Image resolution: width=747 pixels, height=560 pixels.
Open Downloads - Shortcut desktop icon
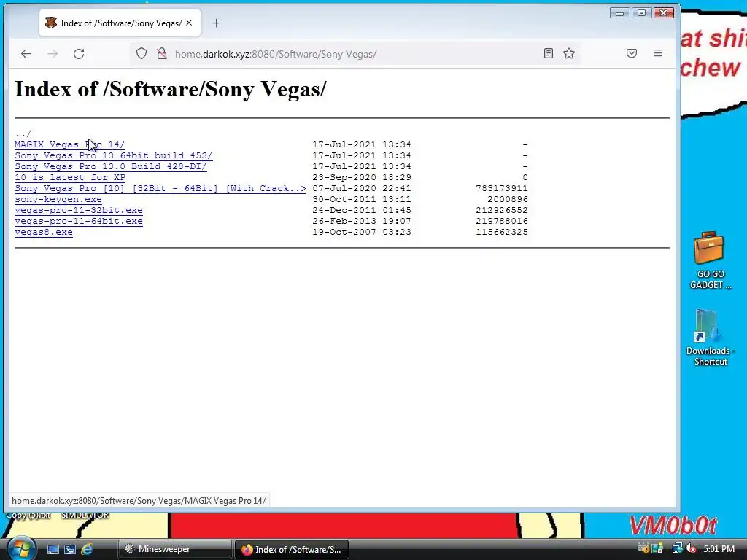pyautogui.click(x=710, y=338)
